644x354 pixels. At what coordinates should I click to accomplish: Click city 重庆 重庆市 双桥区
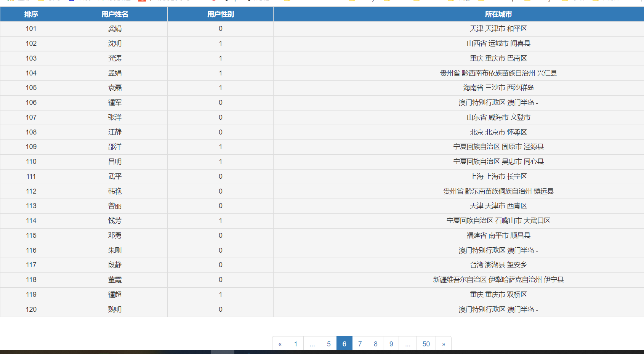(498, 295)
